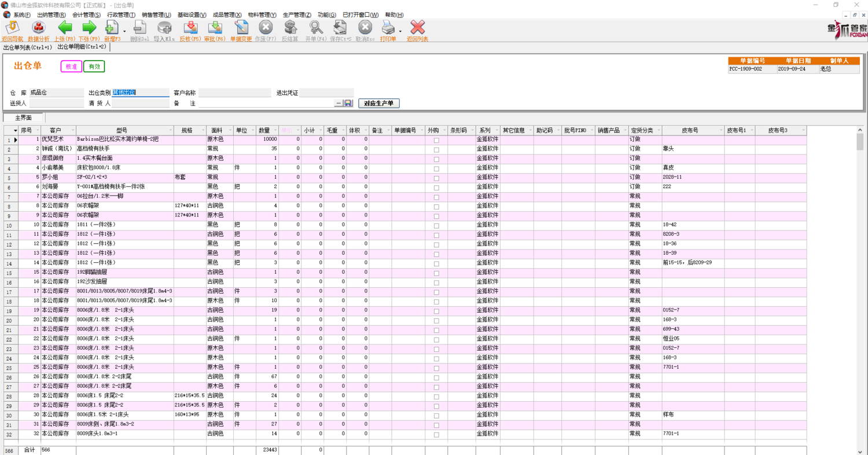
Task: Click 送货人 input field
Action: coord(57,103)
